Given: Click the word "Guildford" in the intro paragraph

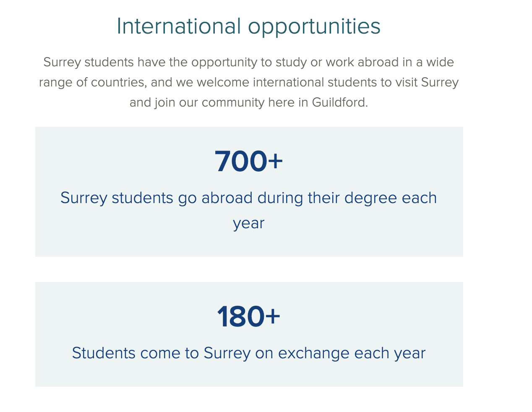Looking at the screenshot, I should [x=340, y=102].
